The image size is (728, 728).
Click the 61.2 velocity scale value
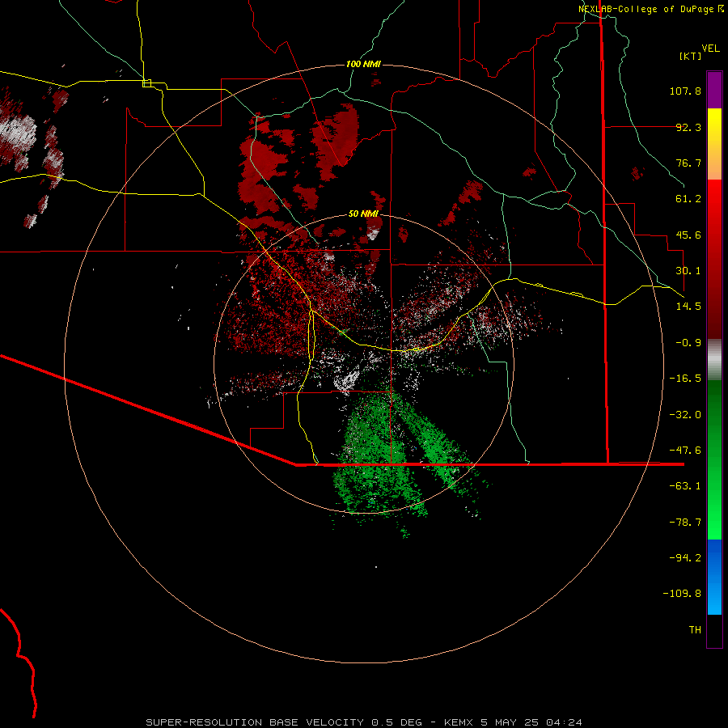pyautogui.click(x=688, y=199)
